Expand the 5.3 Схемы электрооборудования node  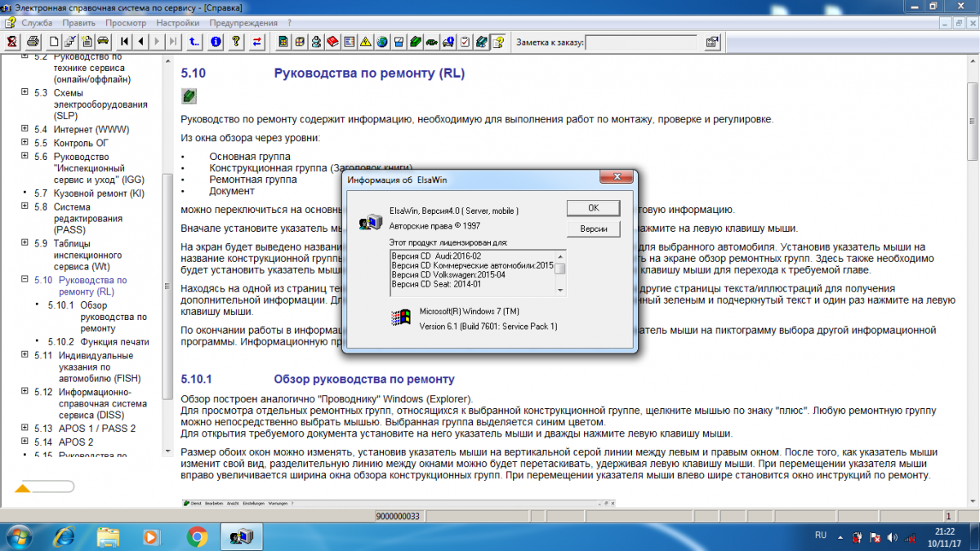point(24,92)
